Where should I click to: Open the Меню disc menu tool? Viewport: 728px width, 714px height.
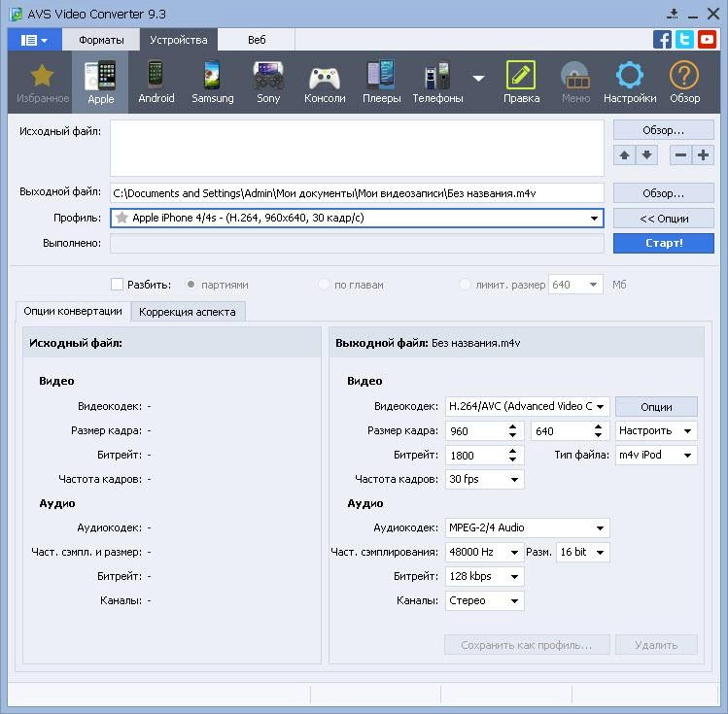pyautogui.click(x=575, y=83)
